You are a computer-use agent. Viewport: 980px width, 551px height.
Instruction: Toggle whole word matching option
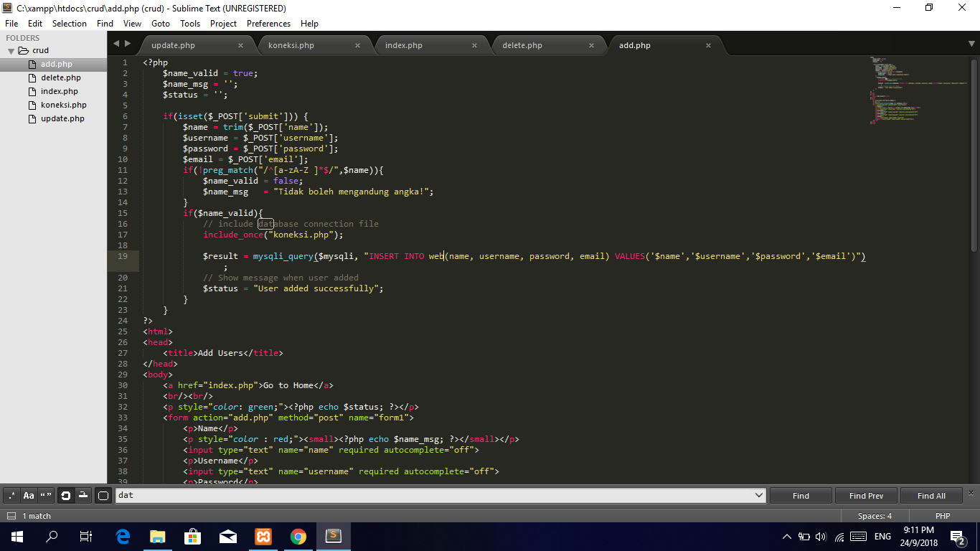46,495
